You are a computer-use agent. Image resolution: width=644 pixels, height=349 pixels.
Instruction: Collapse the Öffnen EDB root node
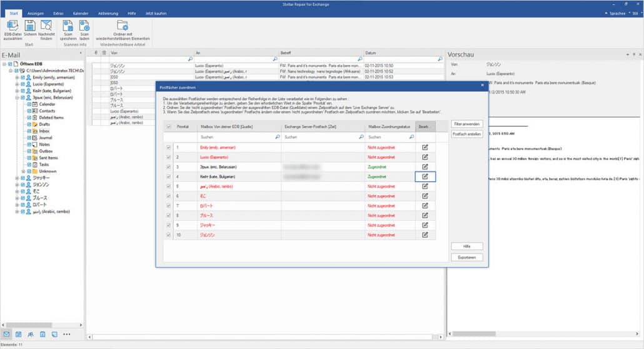[4, 64]
